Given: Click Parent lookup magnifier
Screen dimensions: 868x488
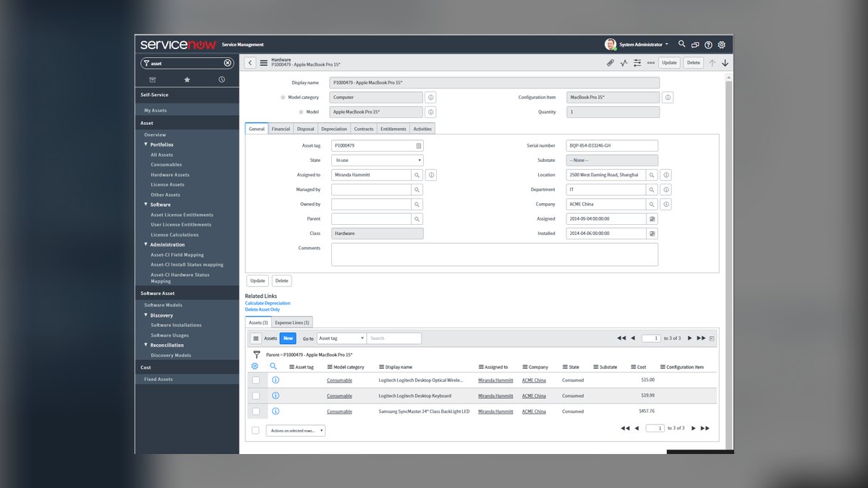Looking at the screenshot, I should point(417,218).
